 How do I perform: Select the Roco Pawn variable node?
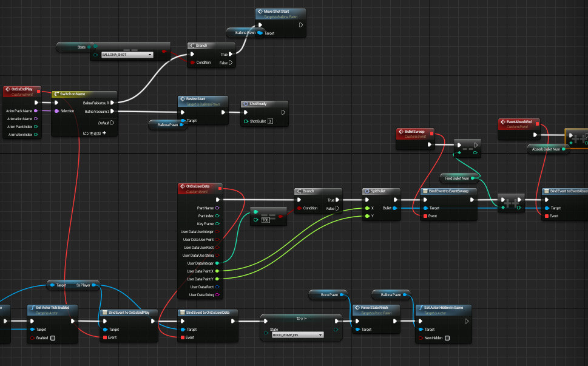pos(328,295)
